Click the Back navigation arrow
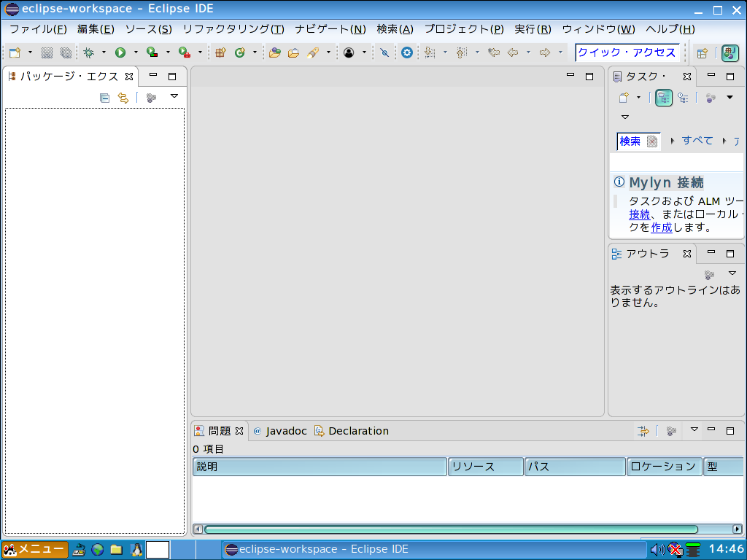The width and height of the screenshot is (747, 560). [513, 52]
